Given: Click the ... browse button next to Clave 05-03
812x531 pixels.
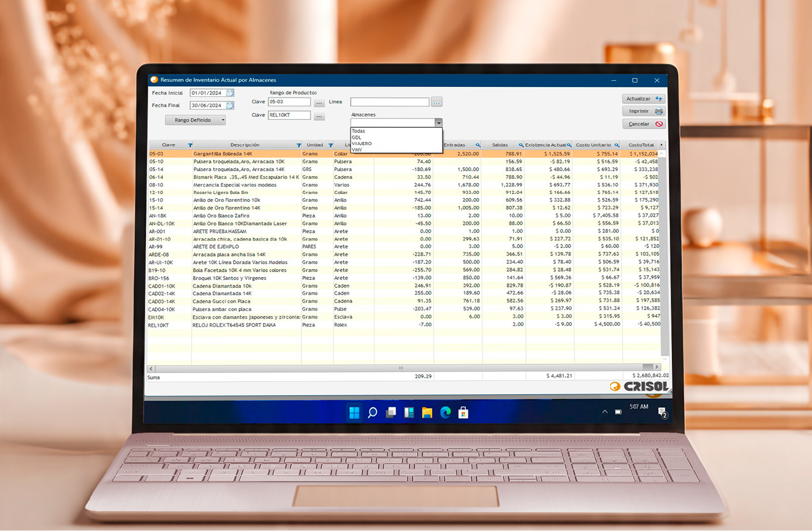Looking at the screenshot, I should tap(319, 102).
